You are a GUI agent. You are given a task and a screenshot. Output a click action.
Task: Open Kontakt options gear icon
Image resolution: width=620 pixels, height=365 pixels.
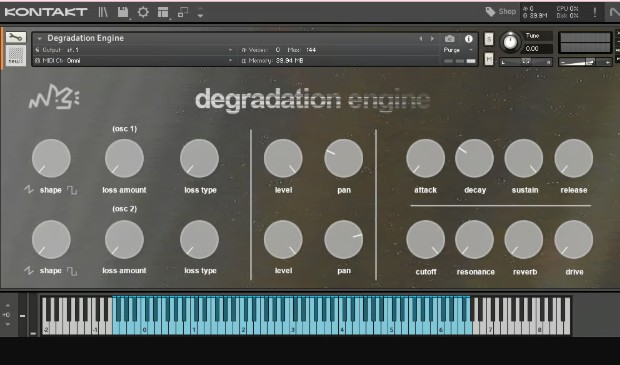tap(143, 12)
